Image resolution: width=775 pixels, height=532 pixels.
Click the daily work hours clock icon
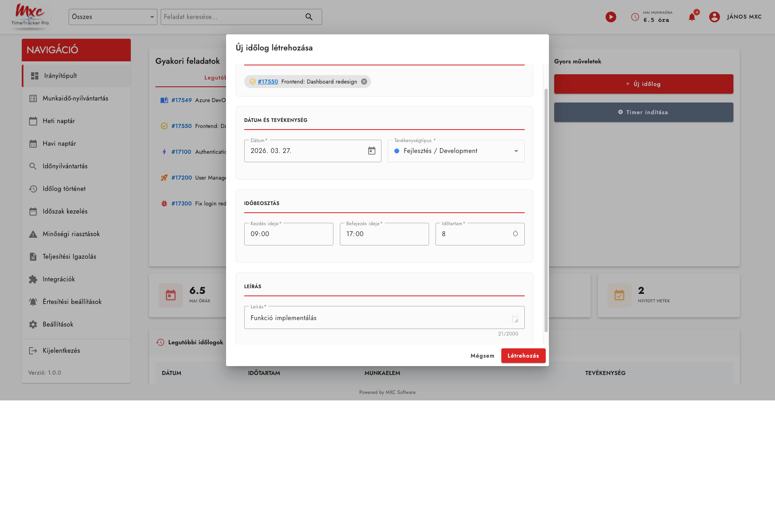point(635,17)
